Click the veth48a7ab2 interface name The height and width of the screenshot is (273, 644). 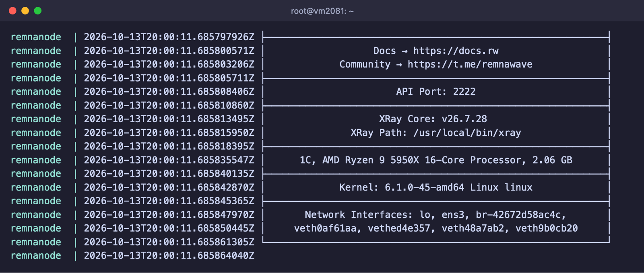tap(473, 228)
